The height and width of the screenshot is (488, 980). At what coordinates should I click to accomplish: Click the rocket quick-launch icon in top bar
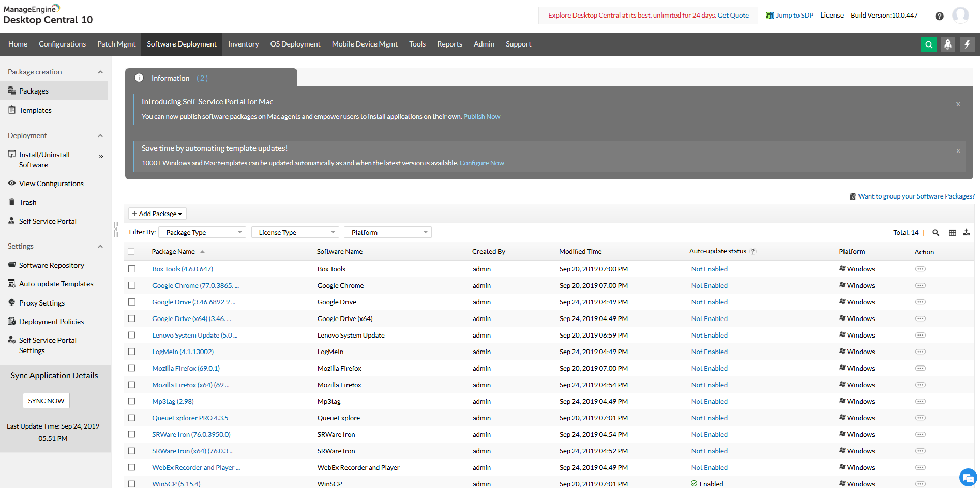pyautogui.click(x=948, y=44)
